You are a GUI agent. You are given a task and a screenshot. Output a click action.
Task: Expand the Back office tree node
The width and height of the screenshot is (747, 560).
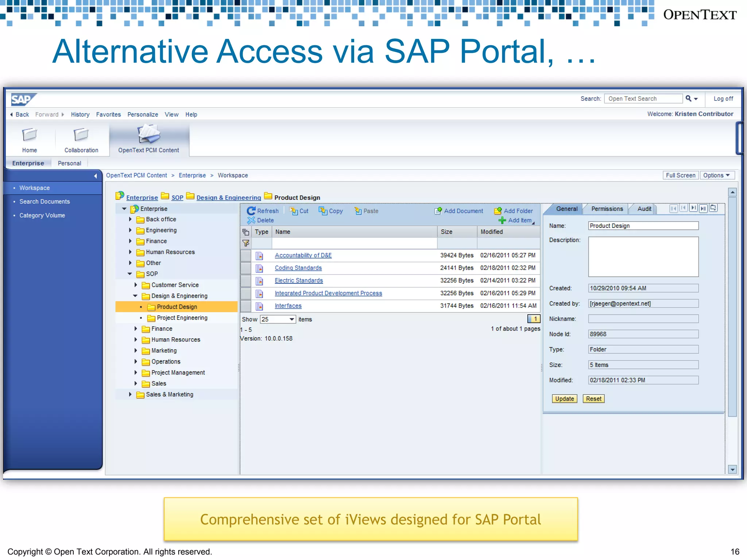[130, 219]
